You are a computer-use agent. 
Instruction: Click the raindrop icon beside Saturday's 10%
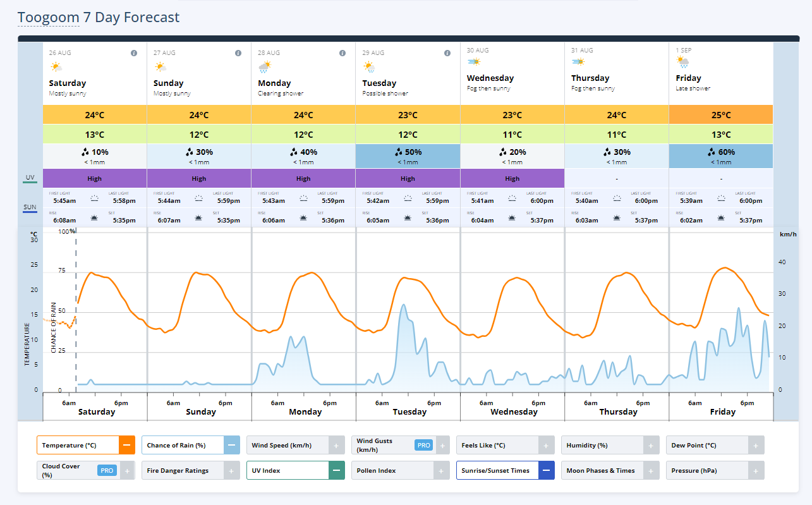[x=85, y=152]
